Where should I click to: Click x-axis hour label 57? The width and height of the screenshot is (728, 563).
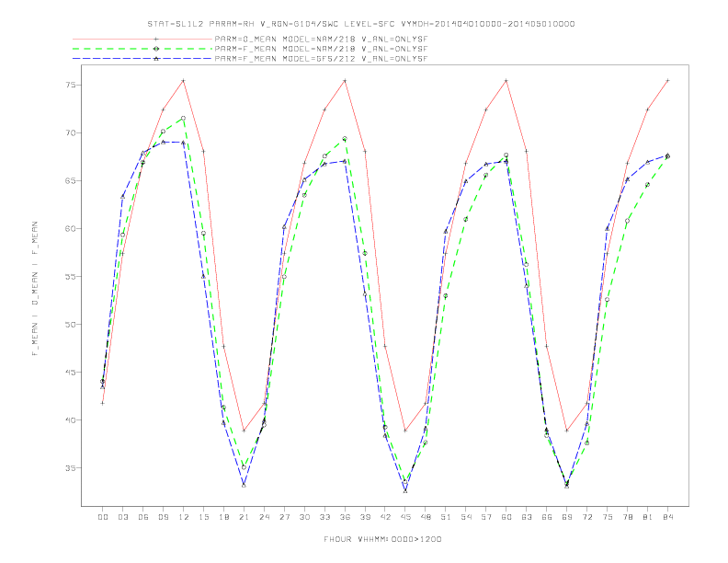[x=486, y=517]
